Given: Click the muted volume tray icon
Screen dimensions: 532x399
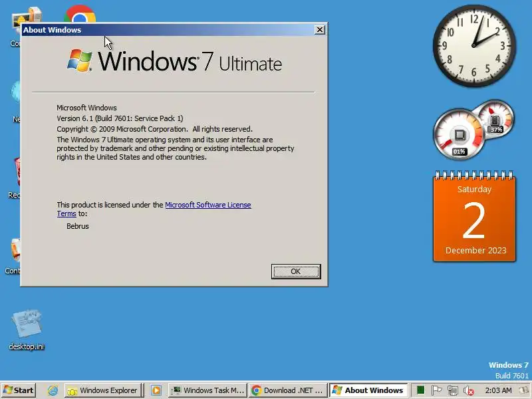Looking at the screenshot, I should click(469, 391).
